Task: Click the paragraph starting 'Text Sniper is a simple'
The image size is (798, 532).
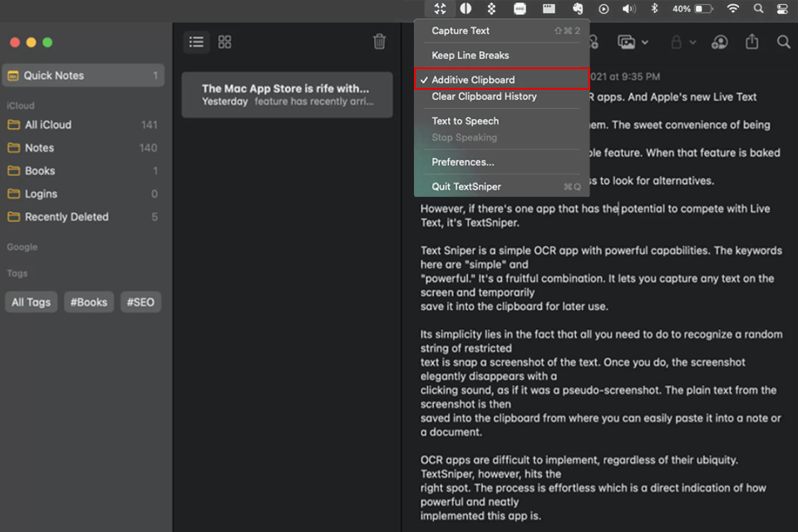Action: click(x=601, y=278)
